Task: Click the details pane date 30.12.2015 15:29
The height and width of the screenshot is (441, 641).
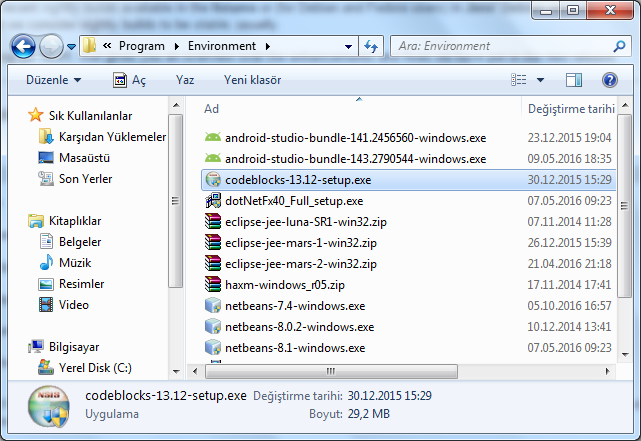Action: pos(390,396)
